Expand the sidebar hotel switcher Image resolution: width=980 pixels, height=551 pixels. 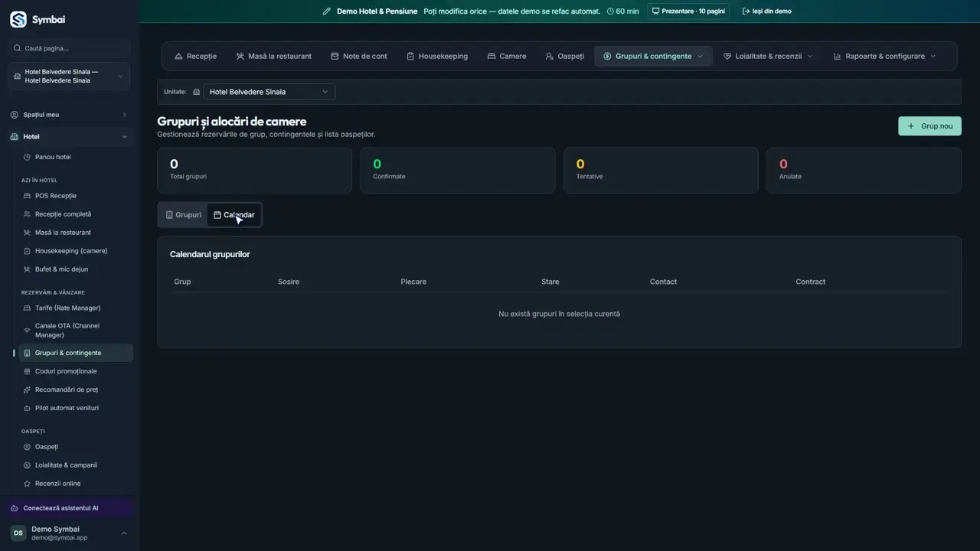pyautogui.click(x=69, y=76)
